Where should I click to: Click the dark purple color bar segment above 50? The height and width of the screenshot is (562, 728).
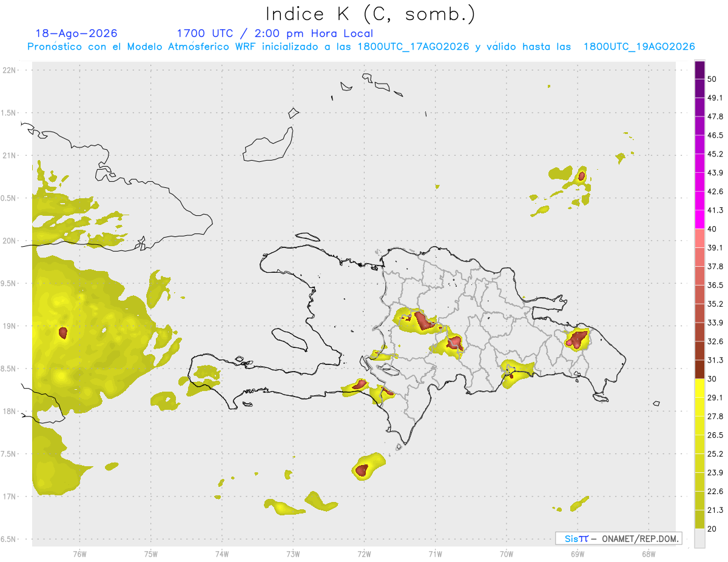pyautogui.click(x=700, y=70)
